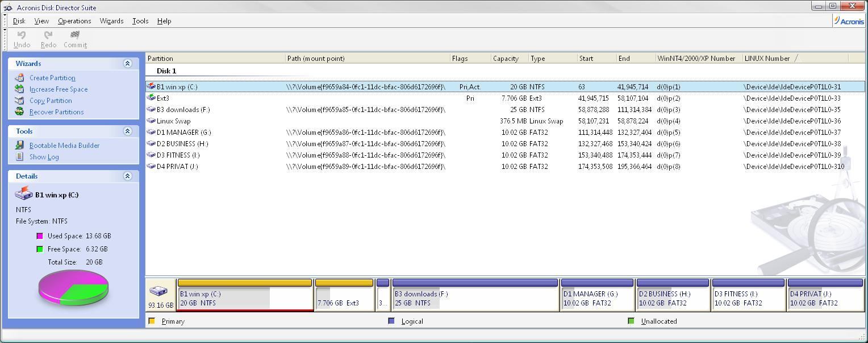The height and width of the screenshot is (343, 868).
Task: Click the Commit flag icon
Action: 74,35
